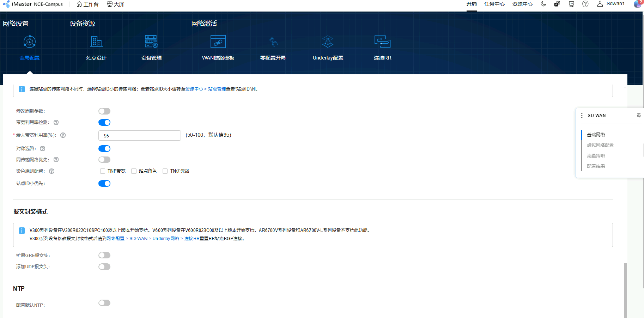The height and width of the screenshot is (318, 644).
Task: Open the WAN链路模板 icon
Action: (218, 42)
